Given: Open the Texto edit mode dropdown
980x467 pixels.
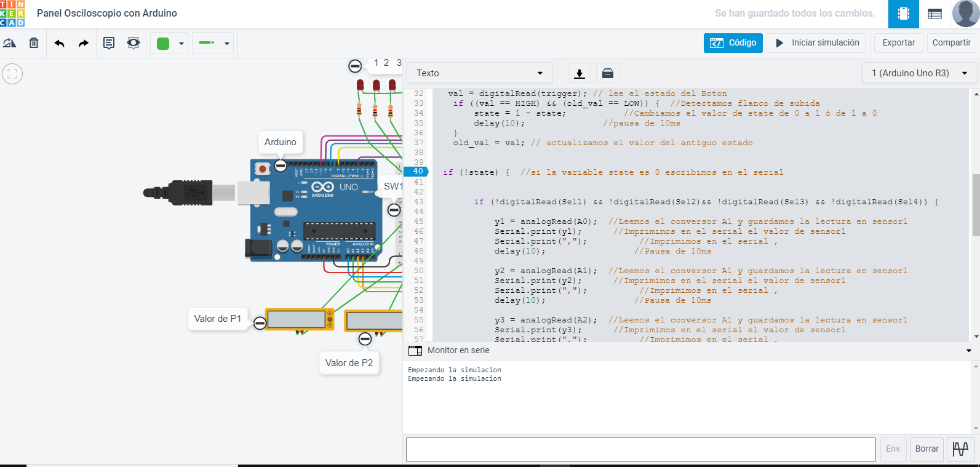Looking at the screenshot, I should [479, 73].
